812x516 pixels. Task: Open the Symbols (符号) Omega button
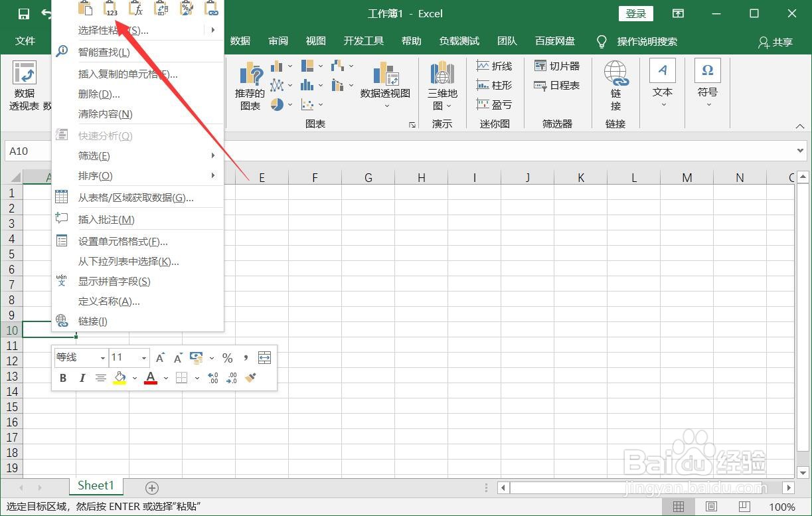[708, 84]
